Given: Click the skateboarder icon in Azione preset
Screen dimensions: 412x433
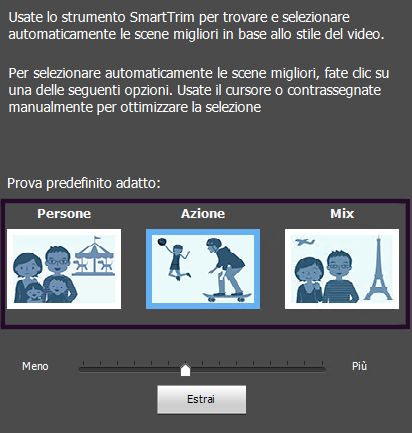Looking at the screenshot, I should [x=228, y=270].
